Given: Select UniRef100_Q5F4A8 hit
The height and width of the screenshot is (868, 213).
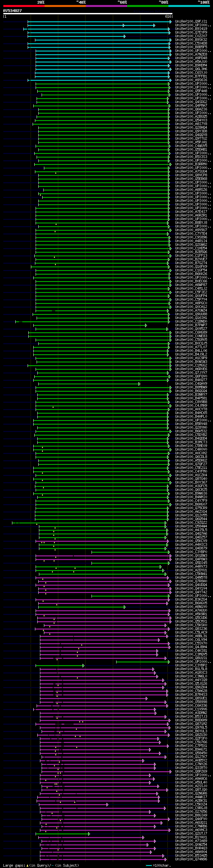Looking at the screenshot, I should 191,91.
